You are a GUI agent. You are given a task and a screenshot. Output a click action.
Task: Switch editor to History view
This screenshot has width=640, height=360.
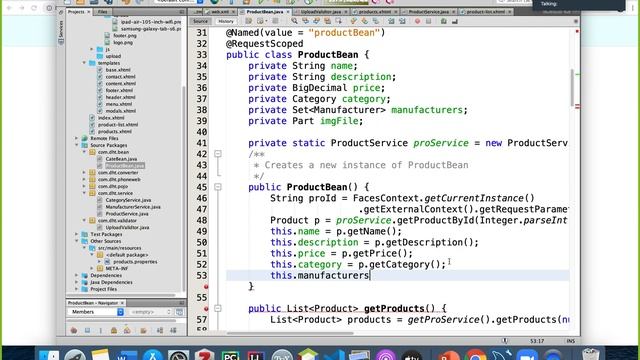(x=226, y=21)
